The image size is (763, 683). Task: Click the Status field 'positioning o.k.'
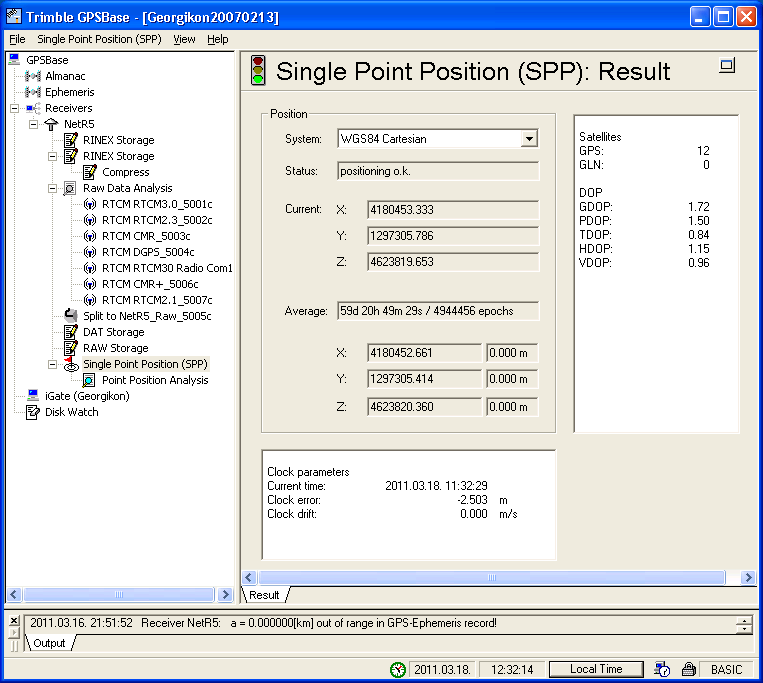point(438,171)
